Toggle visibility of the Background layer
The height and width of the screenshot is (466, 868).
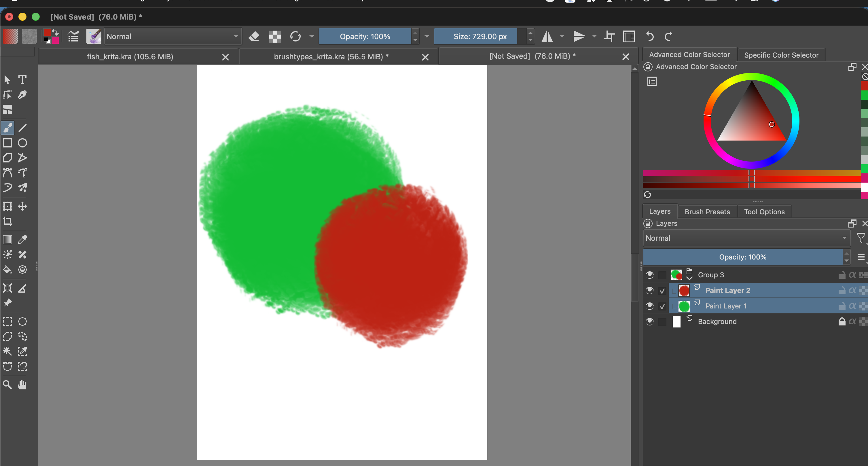(650, 321)
